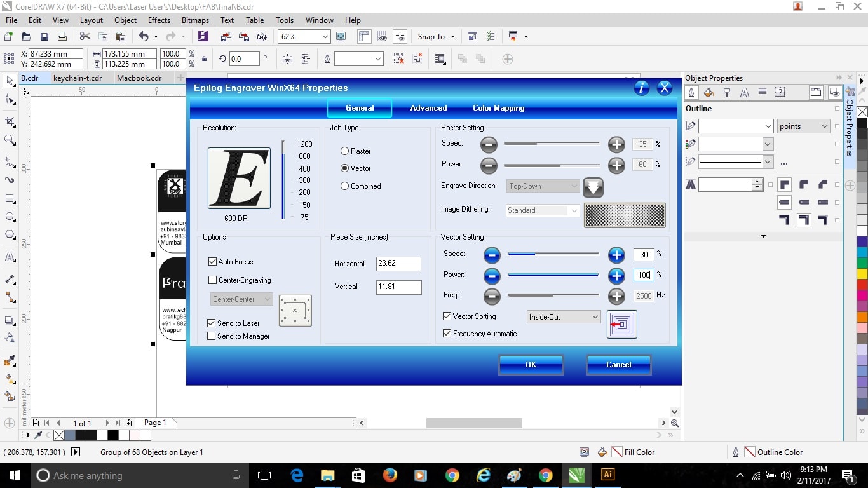Click the OK button
Viewport: 868px width, 488px height.
tap(531, 365)
